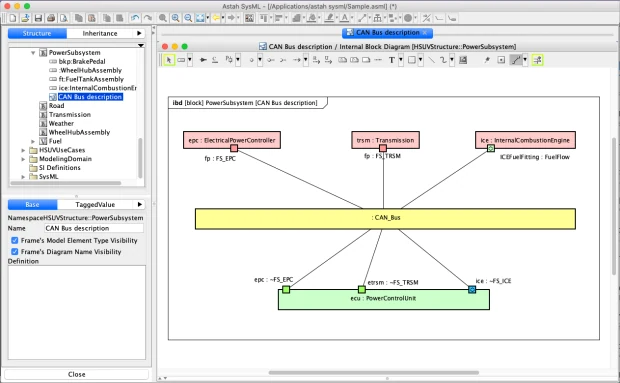Viewport: 620px width, 383px height.
Task: Select SI Definitions folder in tree
Action: click(59, 168)
